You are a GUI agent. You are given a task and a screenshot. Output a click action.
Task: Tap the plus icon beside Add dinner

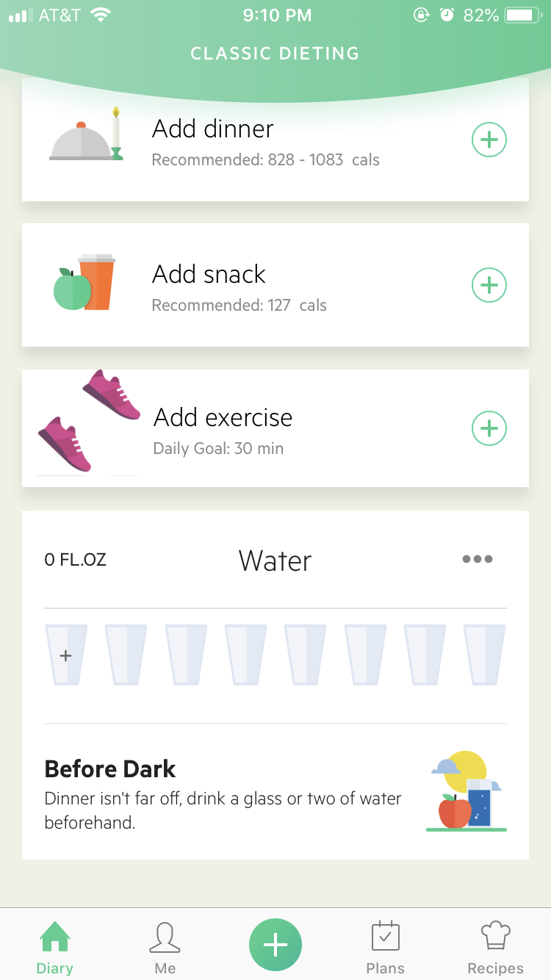coord(489,140)
